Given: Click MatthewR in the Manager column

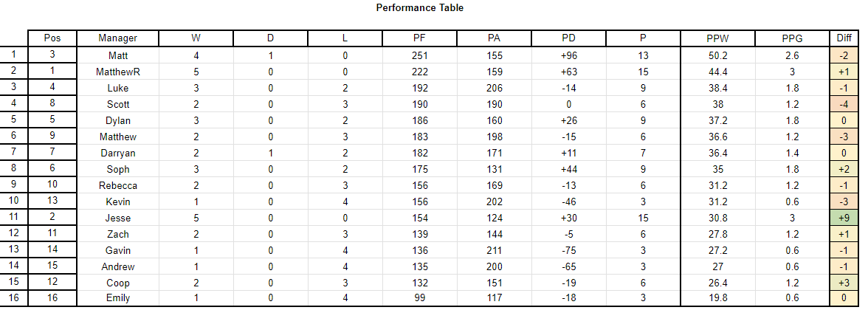Looking at the screenshot, I should (x=118, y=72).
